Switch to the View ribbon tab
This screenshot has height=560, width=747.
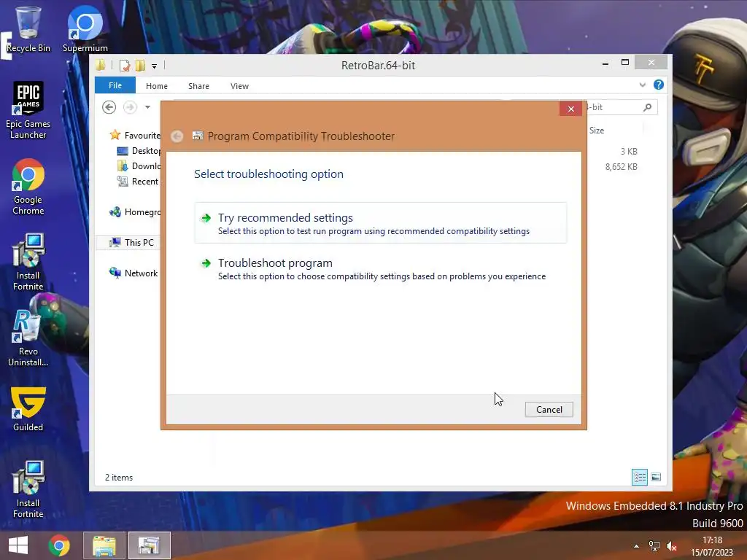[239, 86]
